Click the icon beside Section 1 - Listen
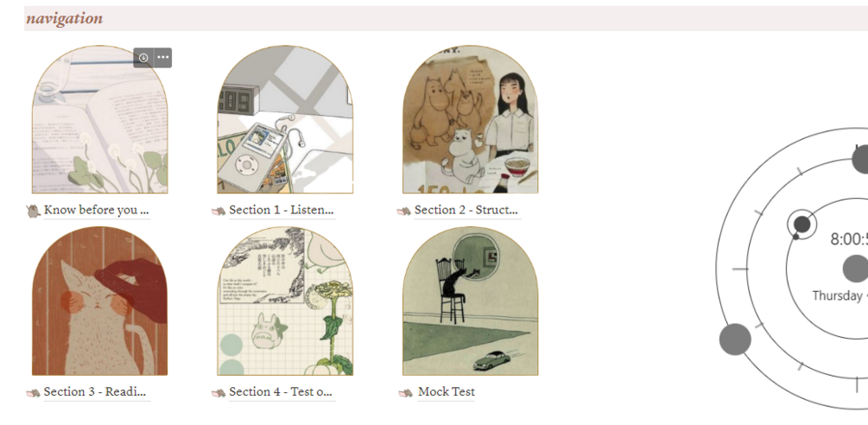The width and height of the screenshot is (868, 425). [x=219, y=210]
